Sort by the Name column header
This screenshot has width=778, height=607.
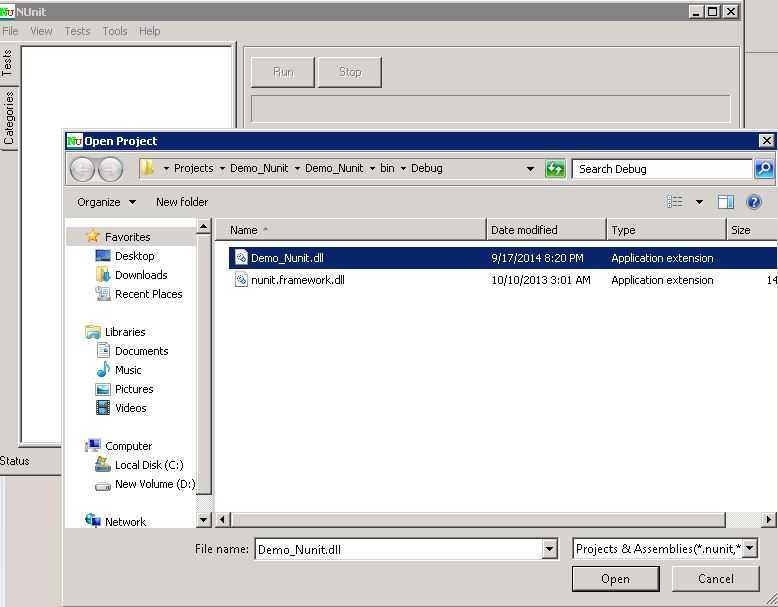tap(350, 230)
